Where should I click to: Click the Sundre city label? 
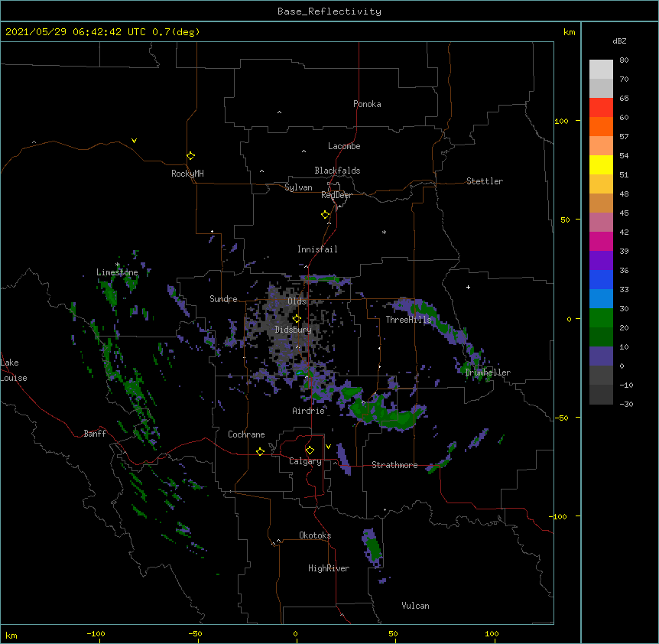223,299
